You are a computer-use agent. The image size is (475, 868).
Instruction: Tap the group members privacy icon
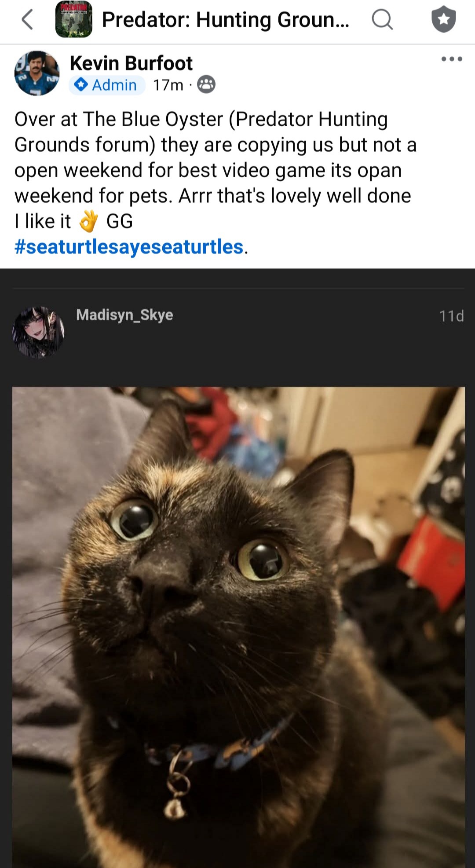pos(206,84)
